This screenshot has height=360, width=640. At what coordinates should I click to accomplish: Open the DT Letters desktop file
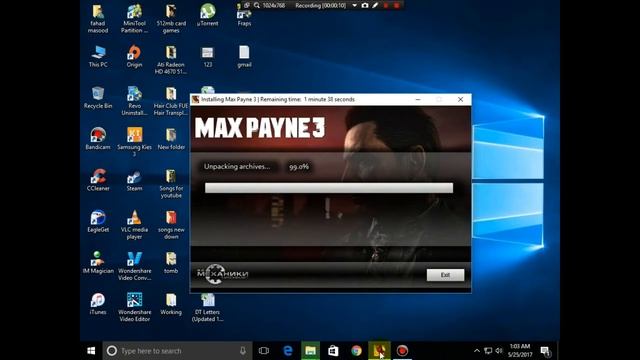(207, 307)
